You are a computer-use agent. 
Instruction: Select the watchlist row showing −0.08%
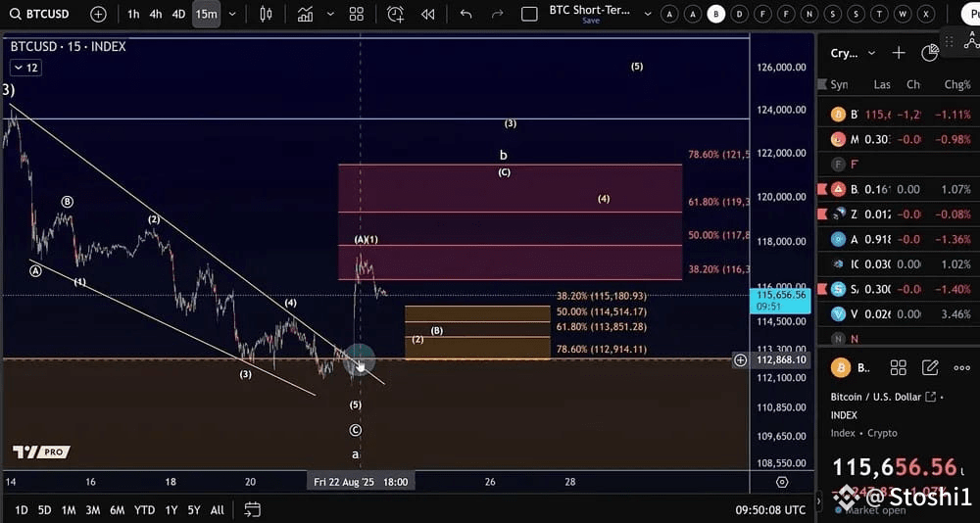[x=899, y=214]
